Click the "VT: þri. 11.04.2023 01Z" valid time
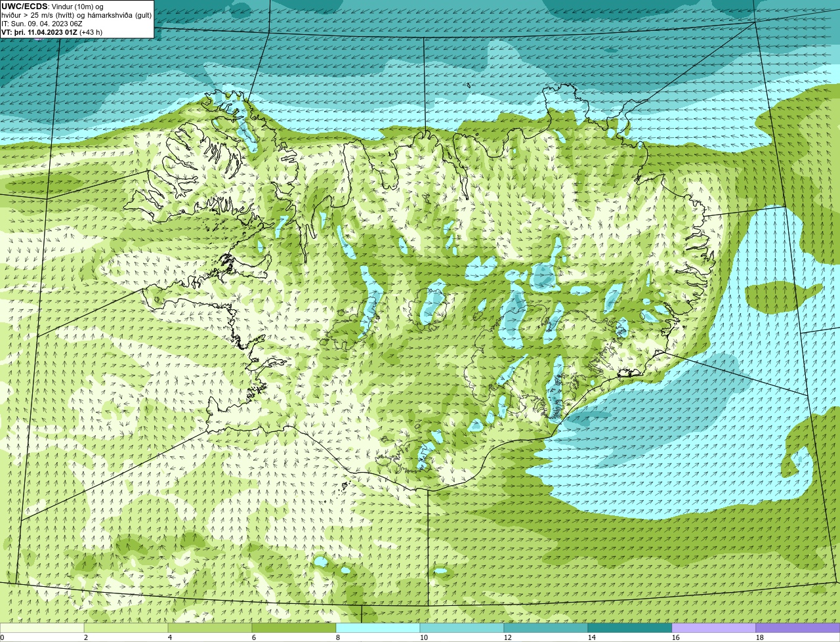This screenshot has height=642, width=840. pos(39,32)
